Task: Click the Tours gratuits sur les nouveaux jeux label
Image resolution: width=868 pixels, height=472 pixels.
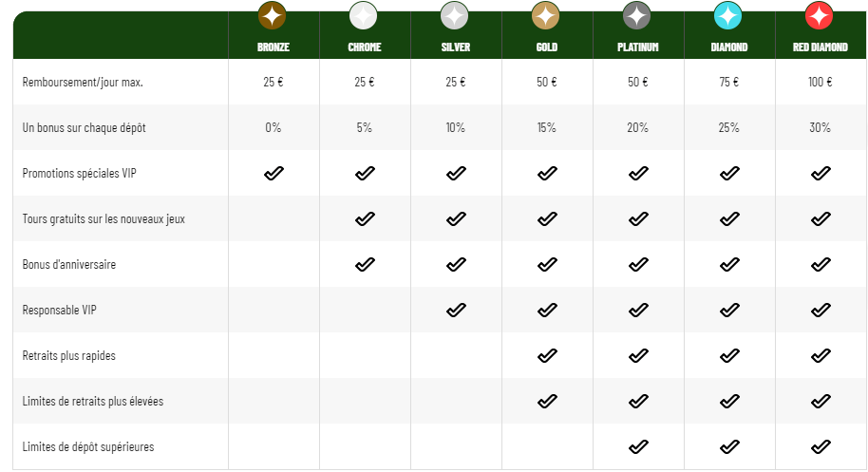Action: pos(104,219)
